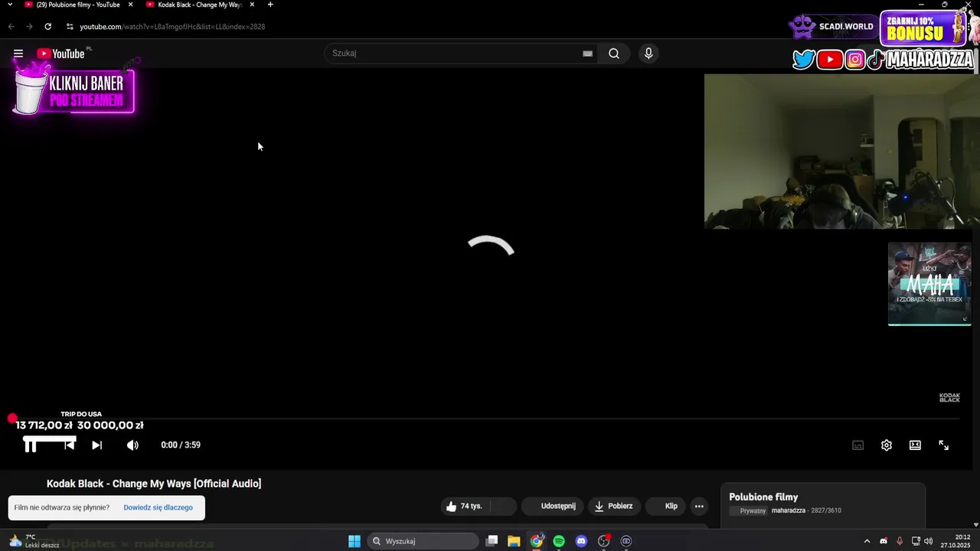This screenshot has width=980, height=551.
Task: Click the video title Kodak Black - Change My Ways
Action: click(154, 484)
